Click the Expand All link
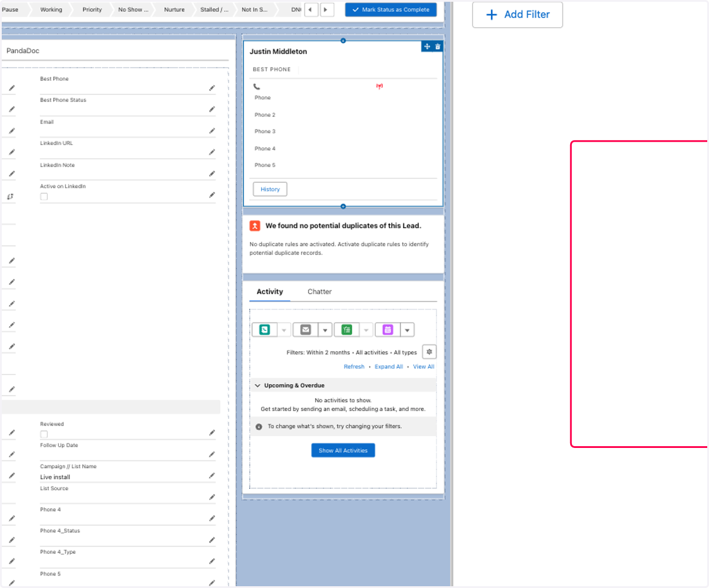 click(389, 366)
